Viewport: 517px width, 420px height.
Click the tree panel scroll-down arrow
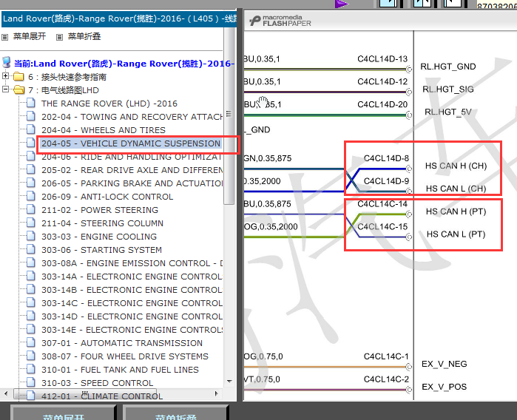coord(229,382)
